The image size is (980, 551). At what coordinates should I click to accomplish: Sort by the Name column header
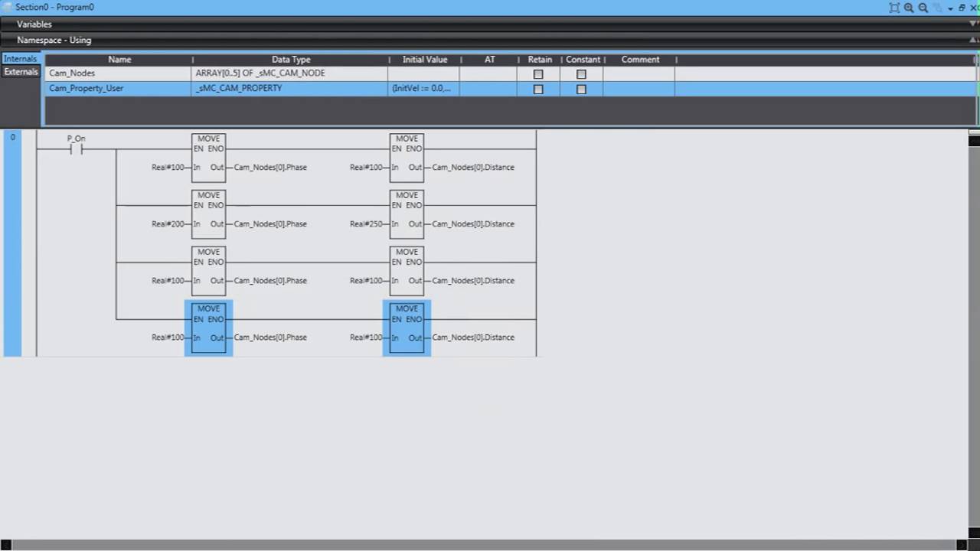pyautogui.click(x=119, y=60)
